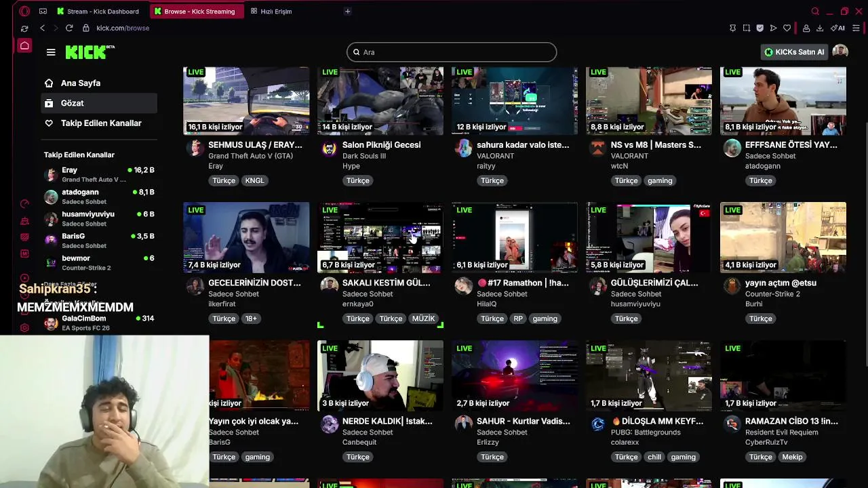
Task: Open PUBG: Battlegrounds category link
Action: 646,432
